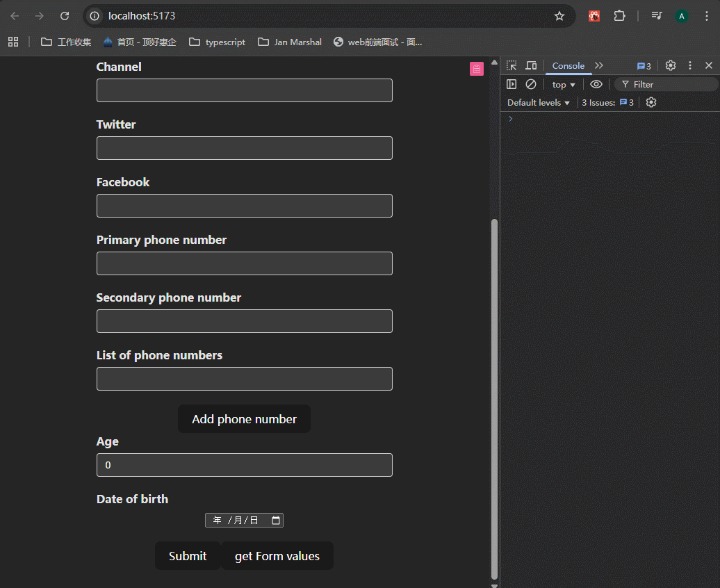The height and width of the screenshot is (588, 720).
Task: Show the console sidebar panel
Action: click(x=512, y=84)
